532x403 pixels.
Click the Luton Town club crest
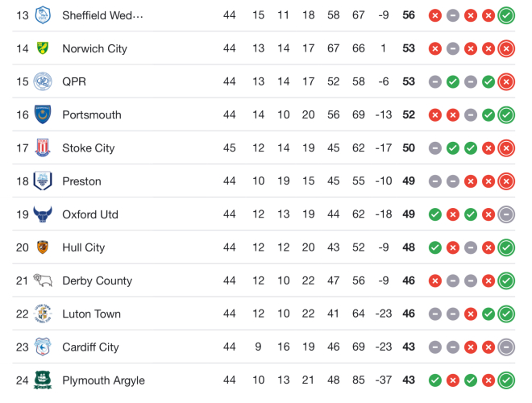pos(43,314)
